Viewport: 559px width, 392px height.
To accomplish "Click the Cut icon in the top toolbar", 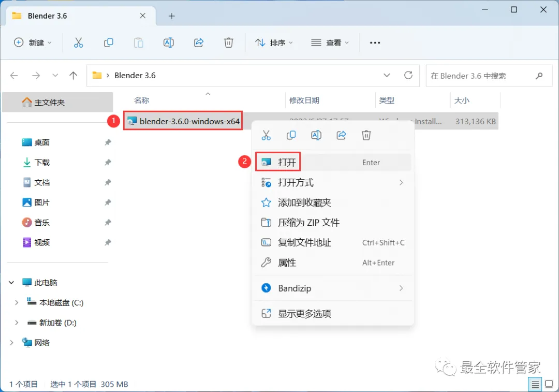I will tap(79, 43).
